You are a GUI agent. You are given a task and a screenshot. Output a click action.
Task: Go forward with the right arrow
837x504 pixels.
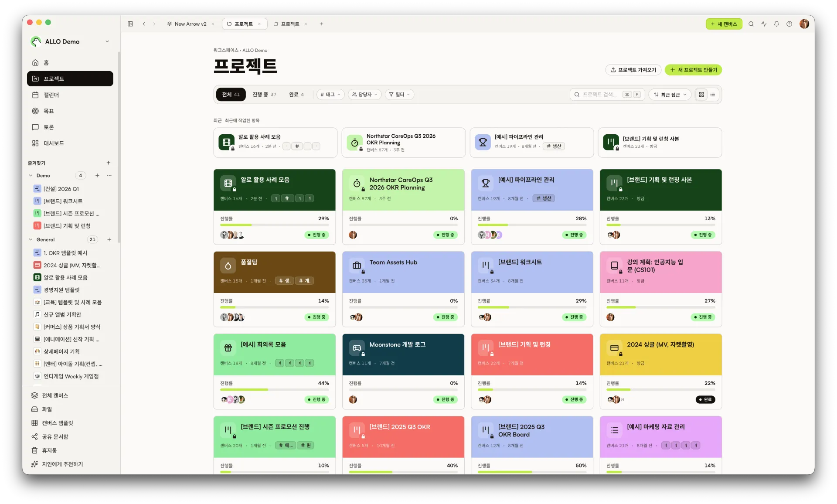click(x=154, y=24)
